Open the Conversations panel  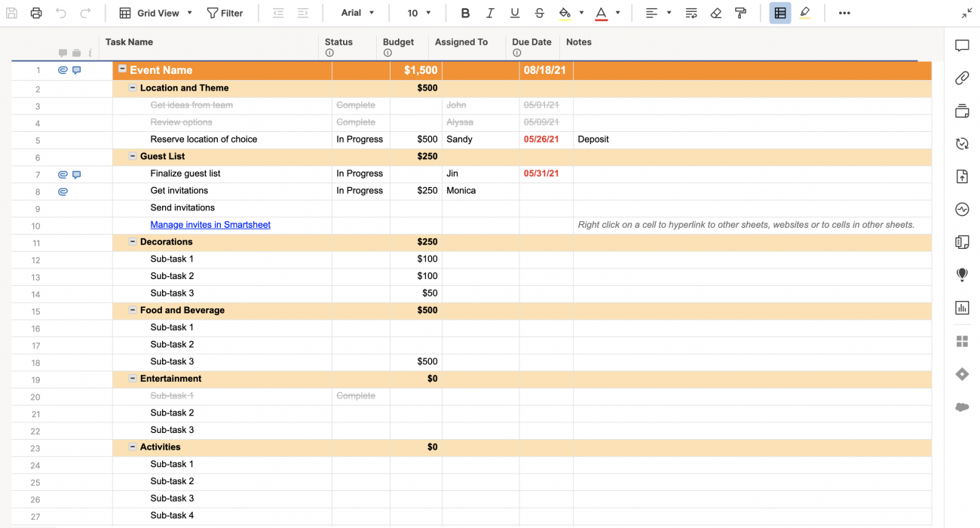point(962,45)
